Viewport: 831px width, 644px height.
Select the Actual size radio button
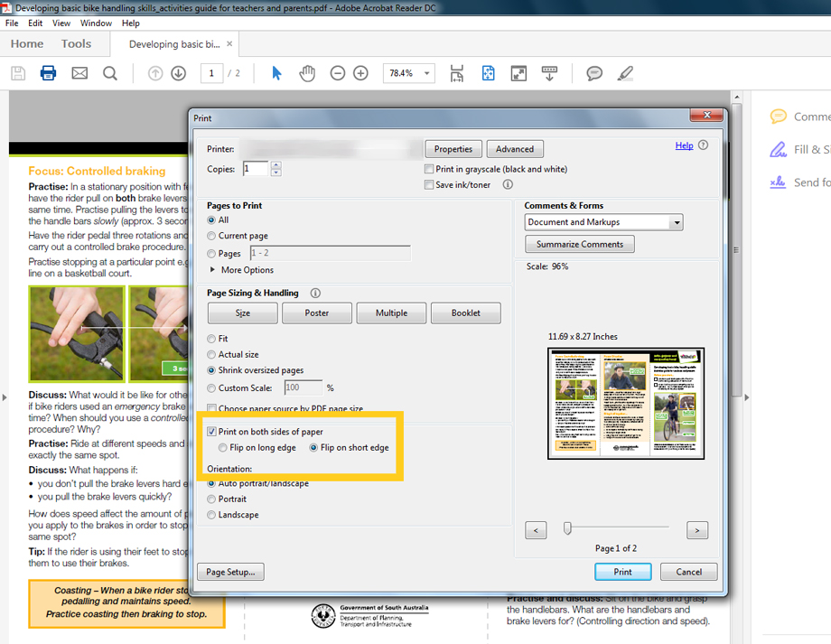coord(211,355)
